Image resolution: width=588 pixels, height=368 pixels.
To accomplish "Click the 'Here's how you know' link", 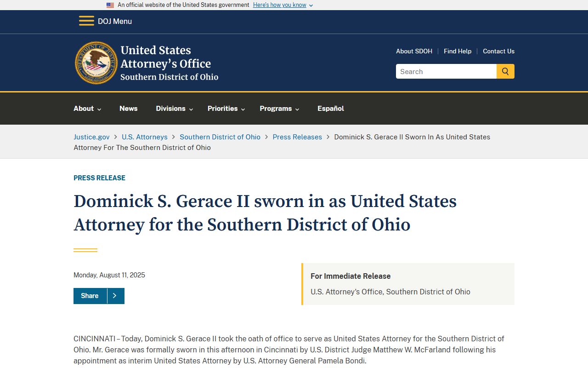I will point(279,5).
